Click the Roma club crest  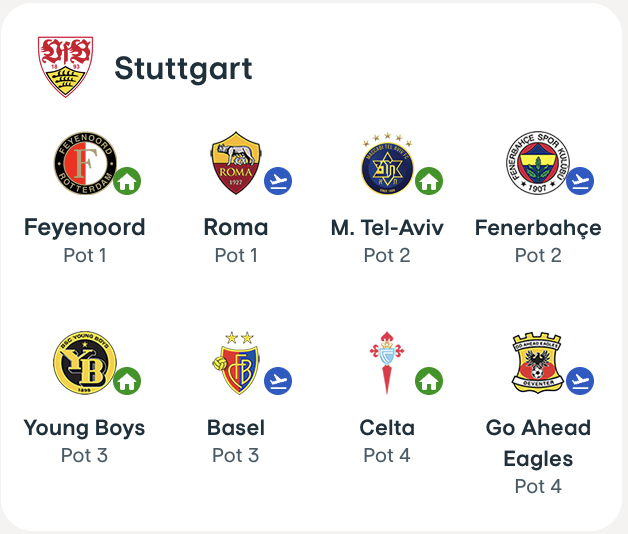coord(236,163)
